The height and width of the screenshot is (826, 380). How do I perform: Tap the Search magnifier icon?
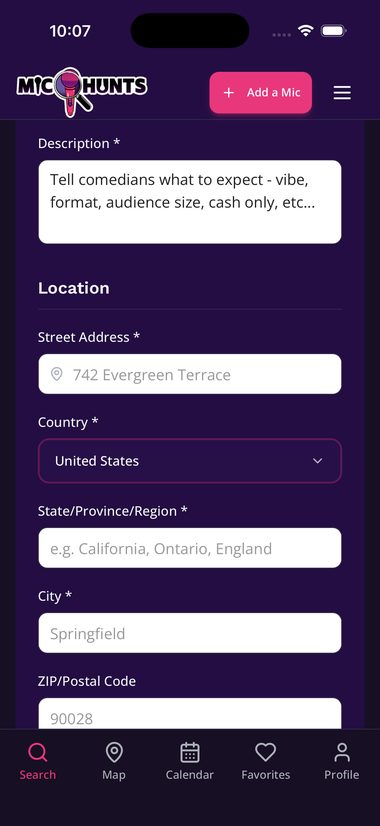pyautogui.click(x=37, y=752)
